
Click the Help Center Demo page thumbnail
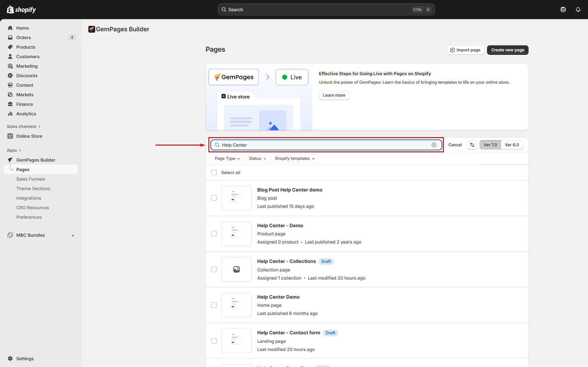click(x=237, y=305)
